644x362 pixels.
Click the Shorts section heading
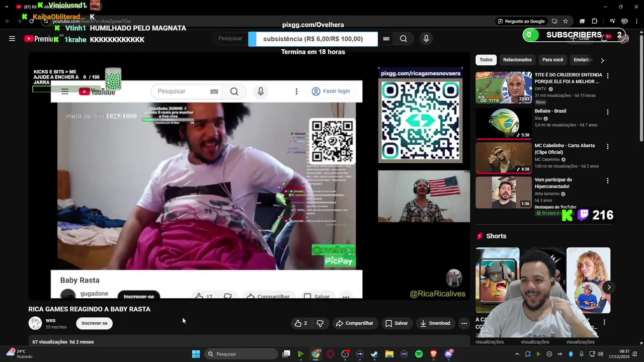click(496, 236)
